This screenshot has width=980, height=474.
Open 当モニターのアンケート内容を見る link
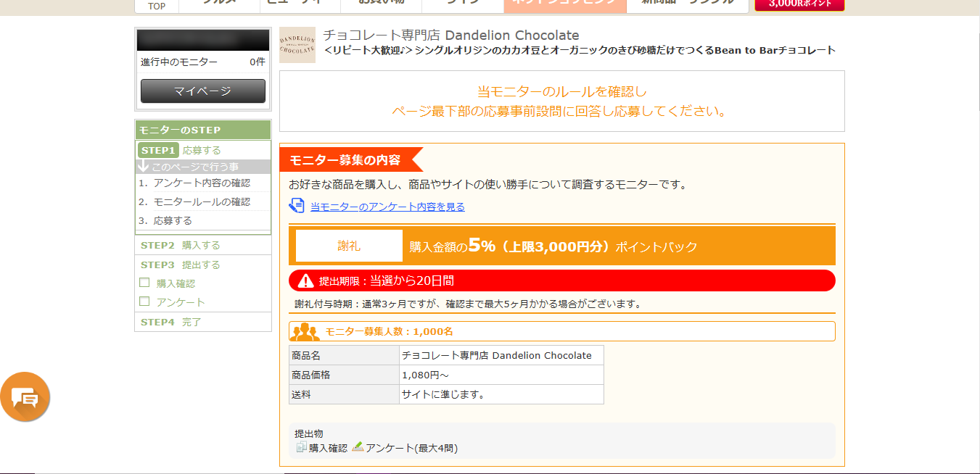(387, 207)
